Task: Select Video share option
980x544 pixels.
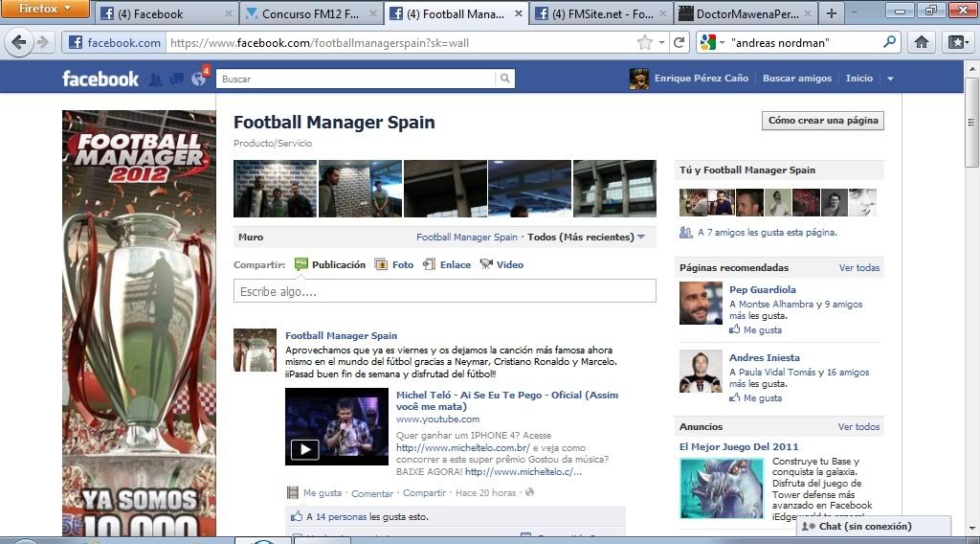Action: (x=501, y=264)
